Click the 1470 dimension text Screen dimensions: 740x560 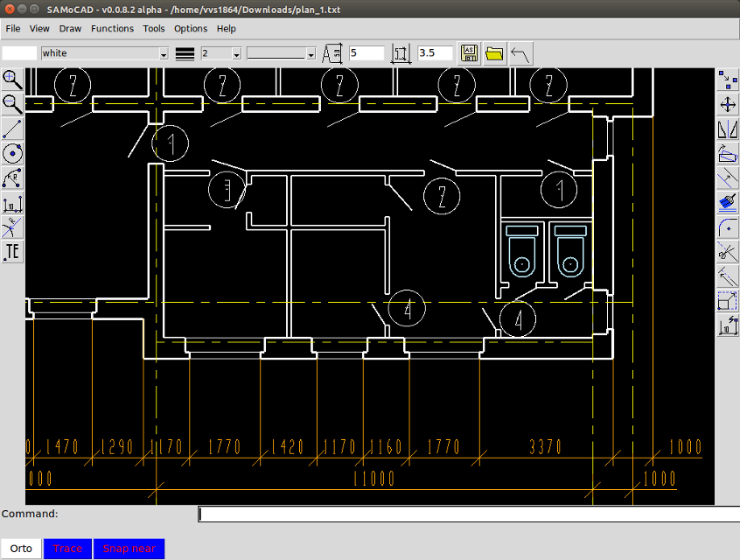coord(62,446)
